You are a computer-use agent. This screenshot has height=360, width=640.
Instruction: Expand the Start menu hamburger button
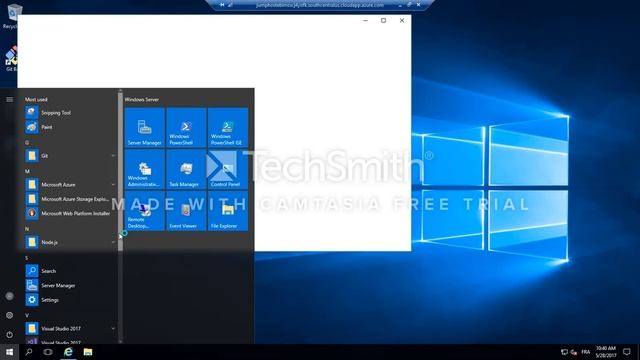tap(9, 99)
